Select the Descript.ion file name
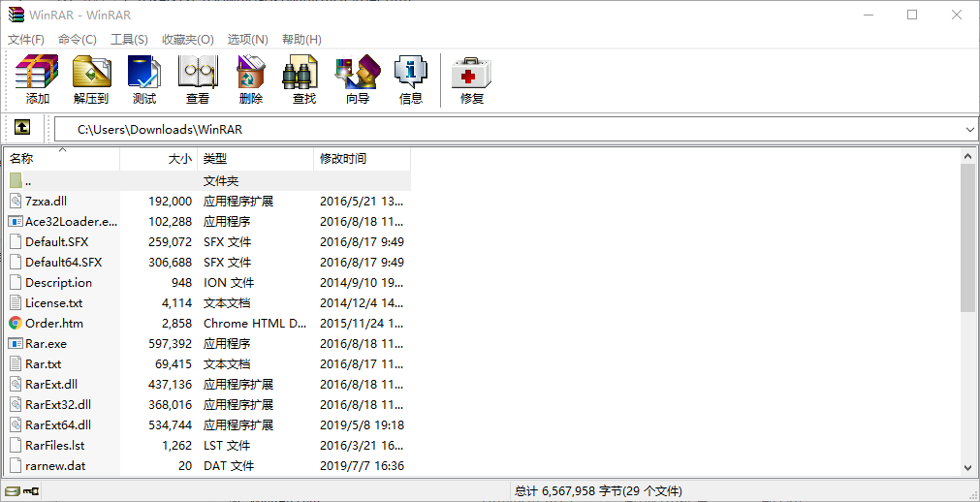Screen dimensions: 980x502 pos(59,283)
